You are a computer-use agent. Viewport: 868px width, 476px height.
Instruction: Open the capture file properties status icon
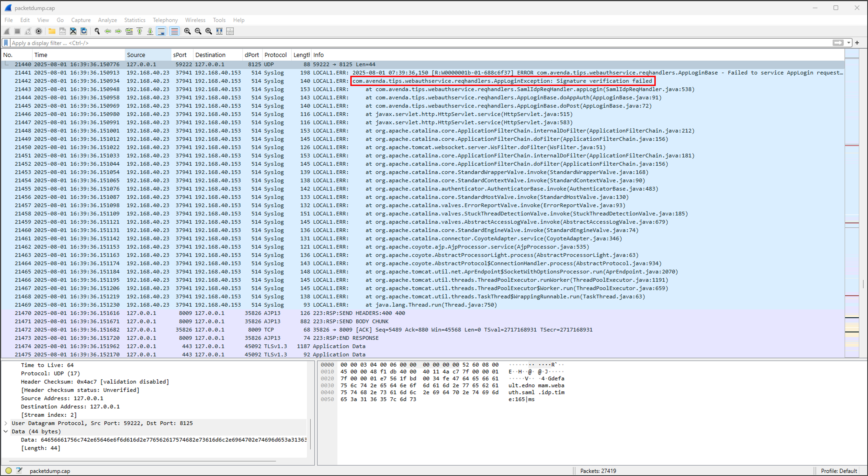(19, 471)
